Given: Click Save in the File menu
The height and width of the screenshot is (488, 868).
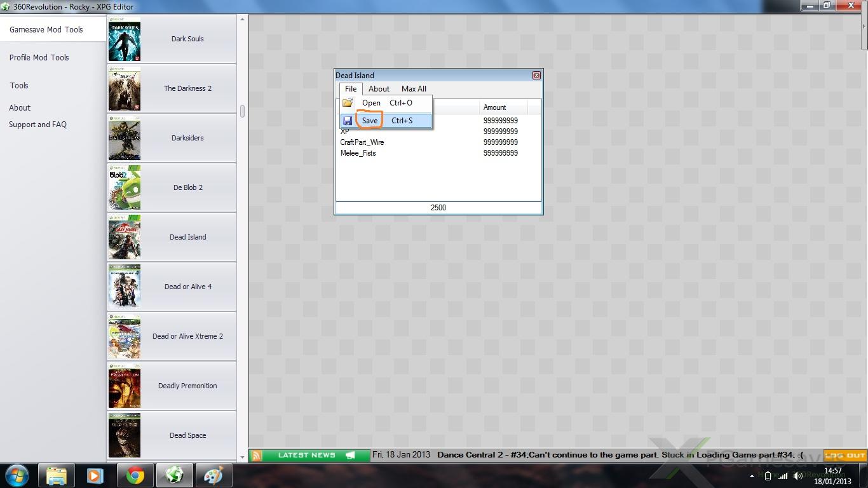Looking at the screenshot, I should click(x=370, y=121).
